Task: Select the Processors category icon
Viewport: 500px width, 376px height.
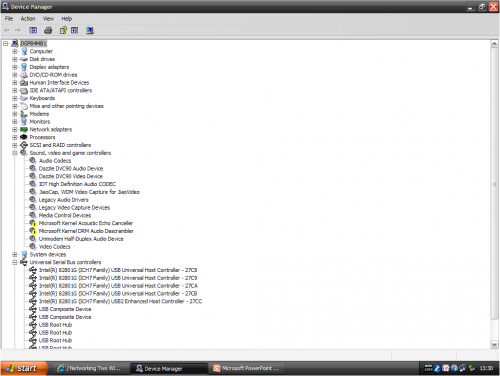Action: pyautogui.click(x=24, y=137)
